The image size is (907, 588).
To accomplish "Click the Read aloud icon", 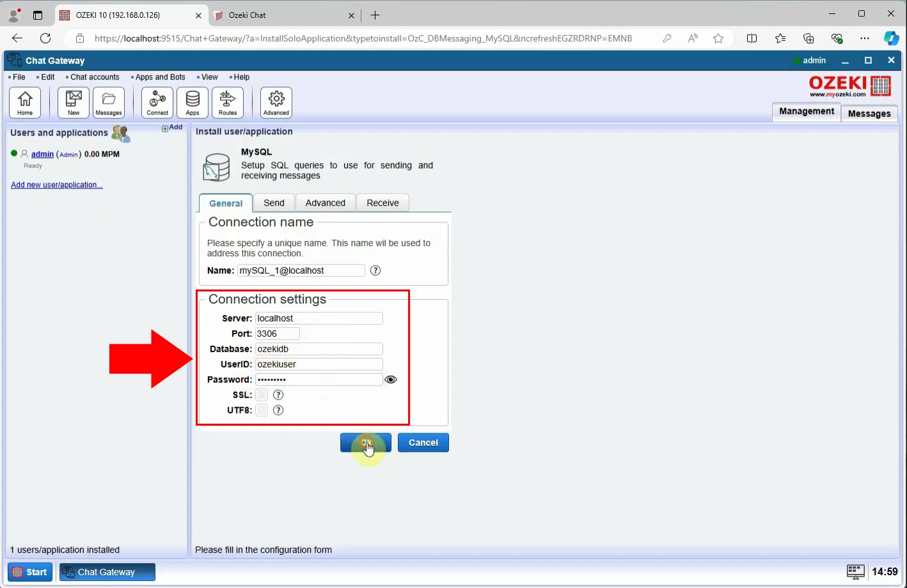I will (x=693, y=38).
